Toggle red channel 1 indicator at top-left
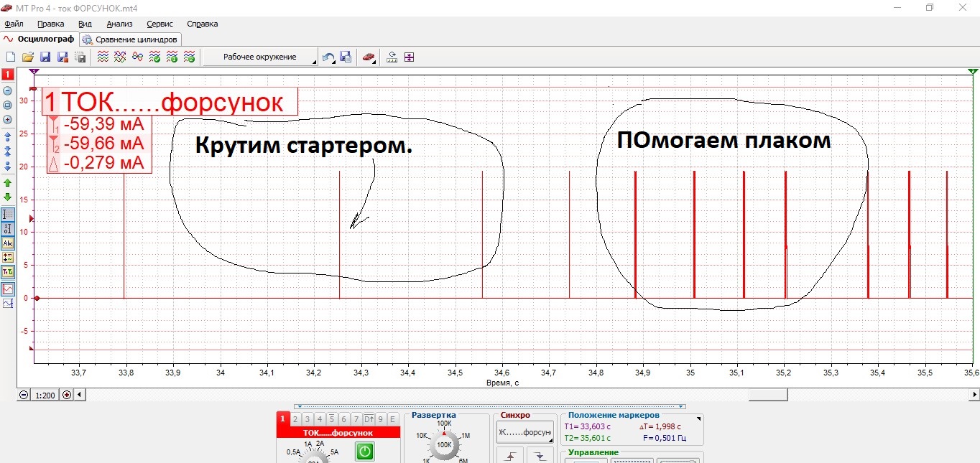Viewport: 980px width, 463px height. 8,75
